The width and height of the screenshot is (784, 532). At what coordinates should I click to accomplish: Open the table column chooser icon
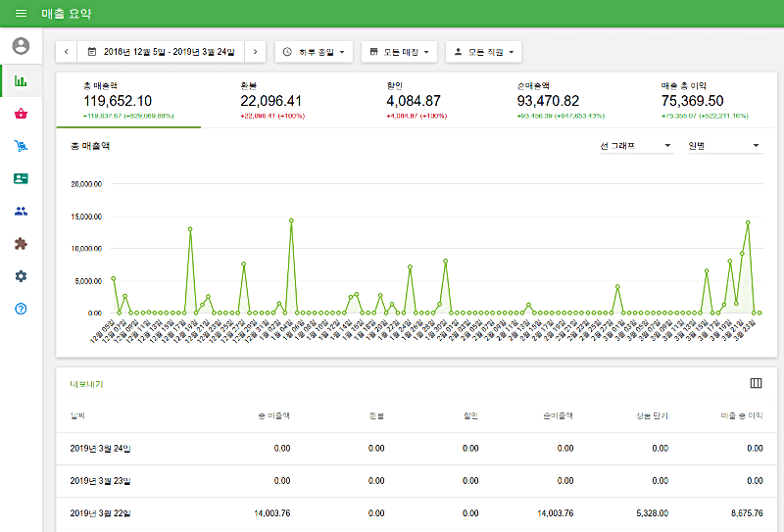(x=756, y=384)
